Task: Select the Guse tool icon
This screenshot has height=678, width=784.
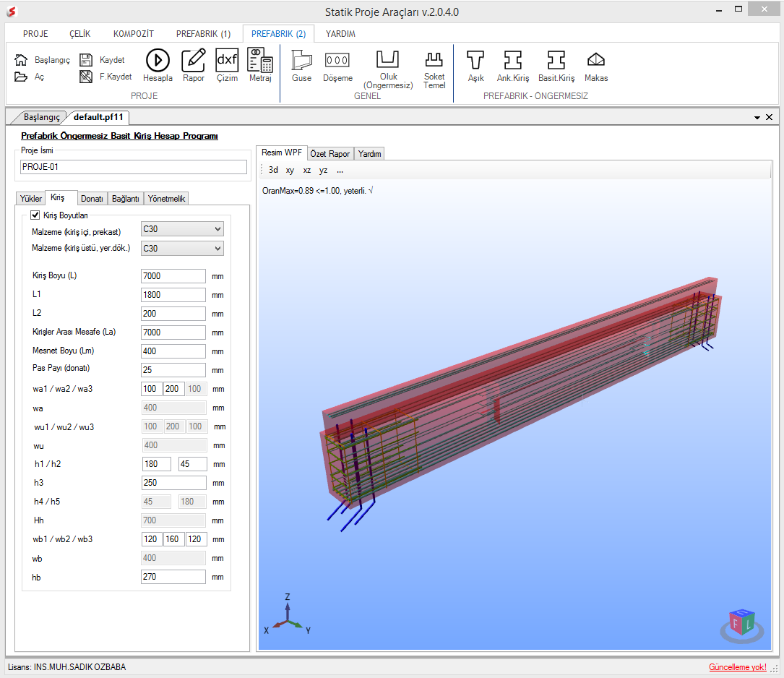Action: 301,61
